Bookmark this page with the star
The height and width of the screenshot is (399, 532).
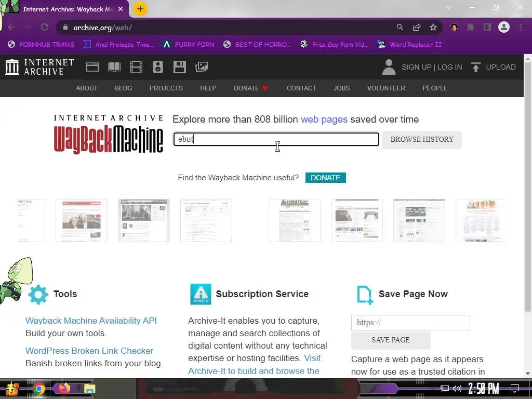(433, 27)
